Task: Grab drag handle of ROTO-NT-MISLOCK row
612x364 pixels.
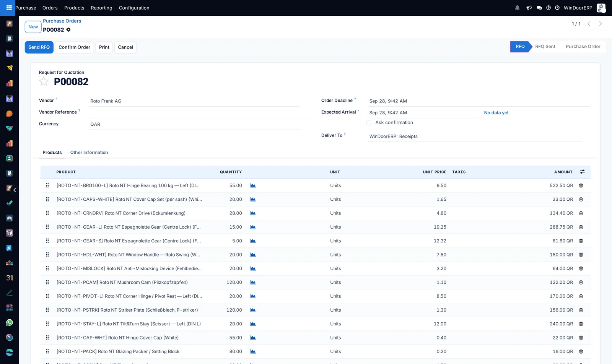Action: tap(47, 268)
